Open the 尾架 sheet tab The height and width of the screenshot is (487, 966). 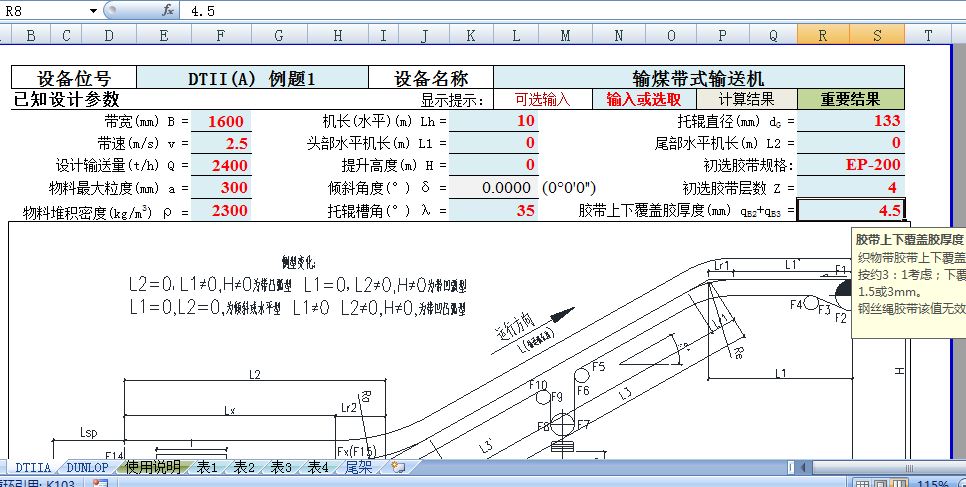pyautogui.click(x=359, y=467)
